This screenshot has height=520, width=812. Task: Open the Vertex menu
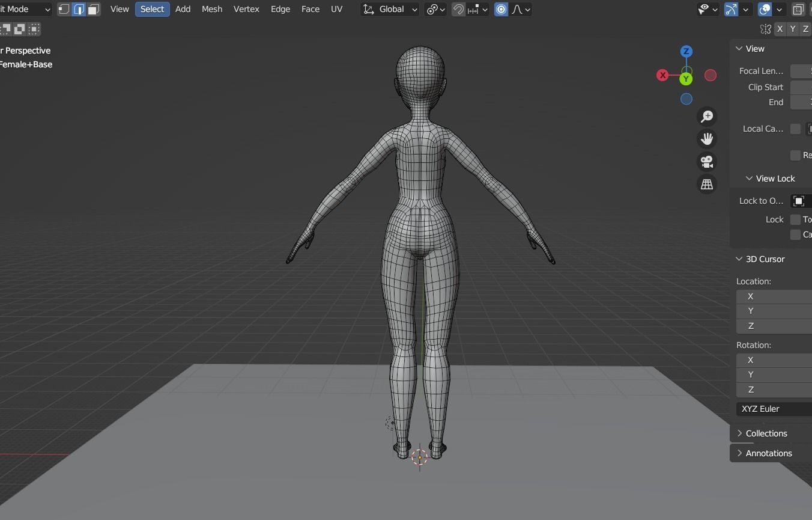click(246, 9)
